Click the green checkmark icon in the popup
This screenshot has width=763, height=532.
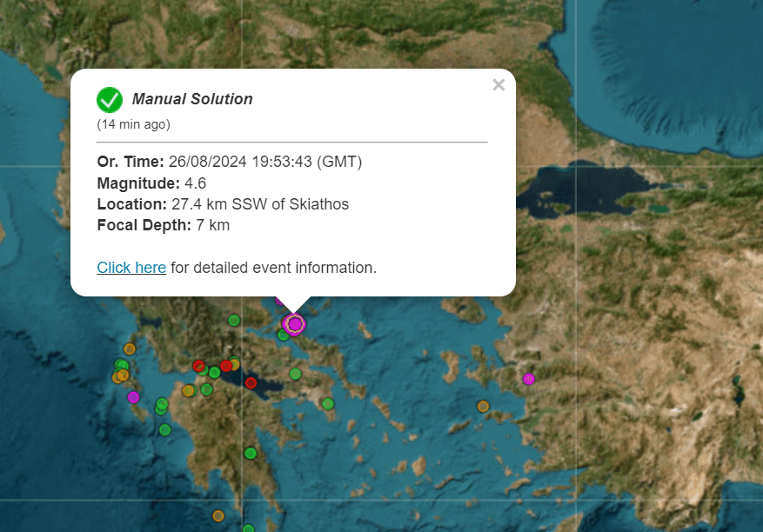coord(110,100)
